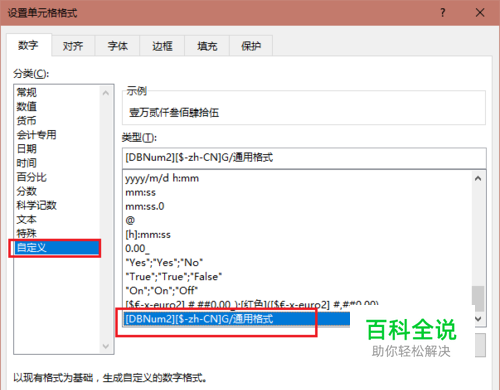The height and width of the screenshot is (390, 500).
Task: Select the @ text format
Action: point(130,220)
